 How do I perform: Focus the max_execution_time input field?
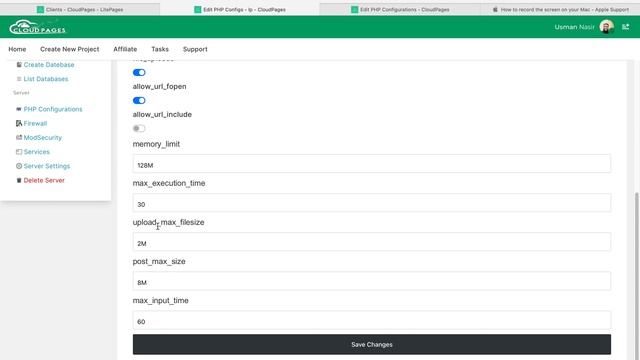point(371,203)
